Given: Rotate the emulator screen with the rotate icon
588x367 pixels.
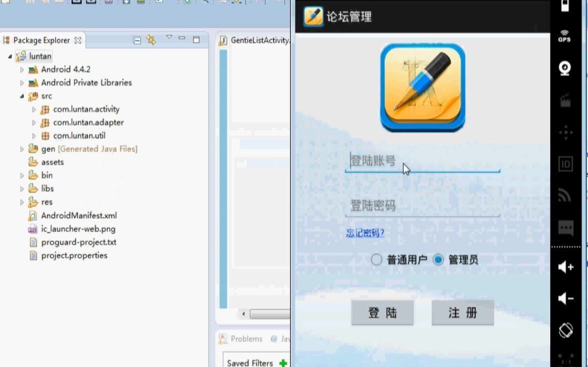Looking at the screenshot, I should pos(566,330).
